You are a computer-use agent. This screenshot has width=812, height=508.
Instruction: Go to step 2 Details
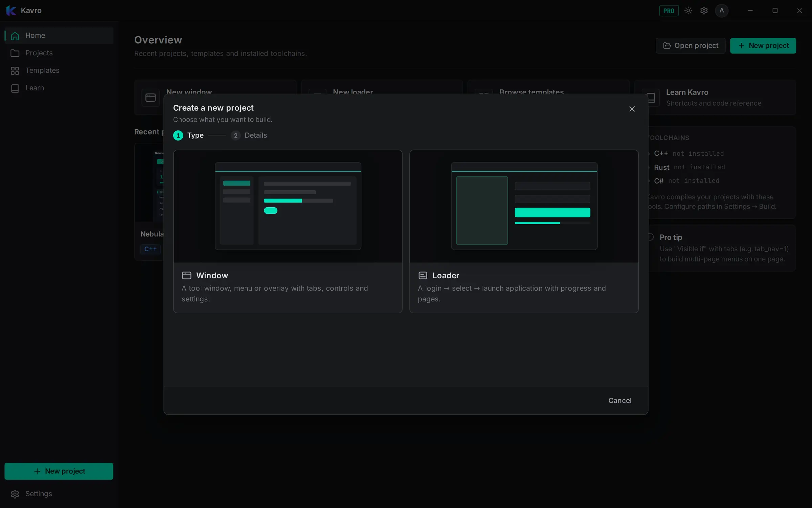point(249,135)
